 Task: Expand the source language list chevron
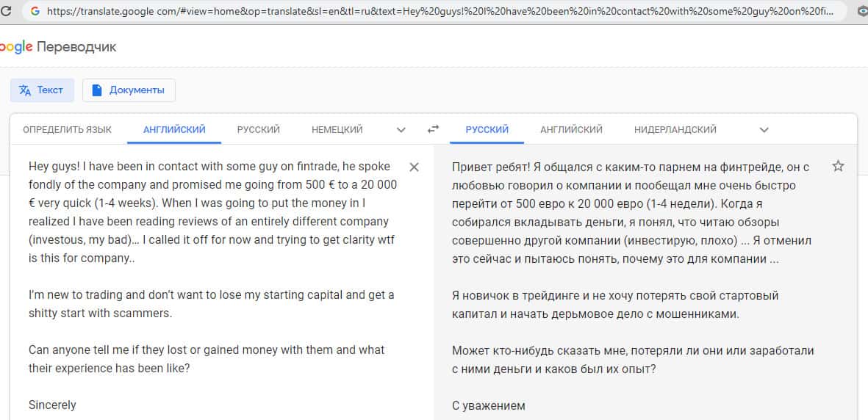pos(401,130)
